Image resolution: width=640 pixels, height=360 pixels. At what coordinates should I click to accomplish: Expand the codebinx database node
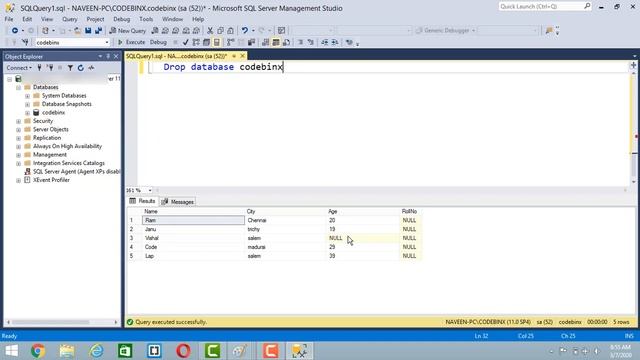27,113
